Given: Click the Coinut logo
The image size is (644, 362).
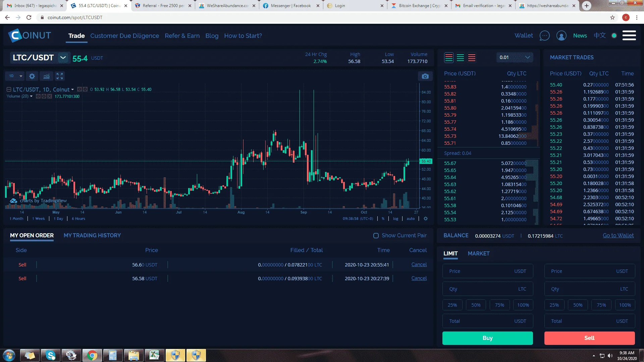Looking at the screenshot, I should [x=30, y=36].
